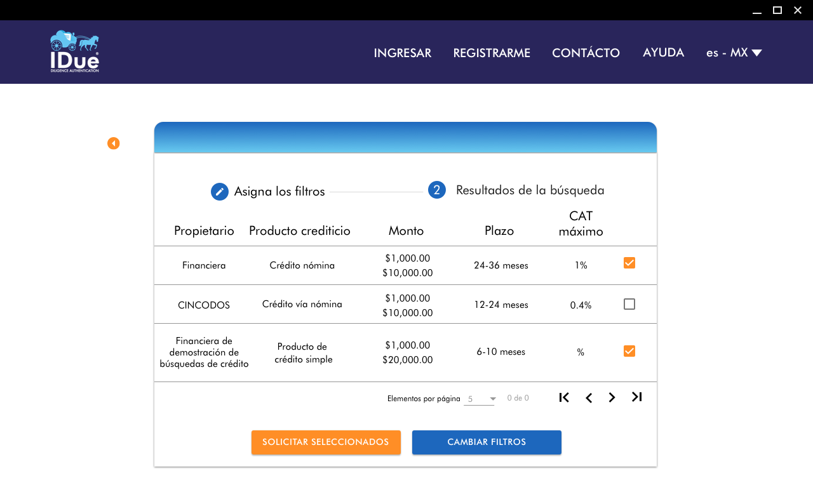Jump to last page of results
This screenshot has width=813, height=504.
[x=636, y=397]
